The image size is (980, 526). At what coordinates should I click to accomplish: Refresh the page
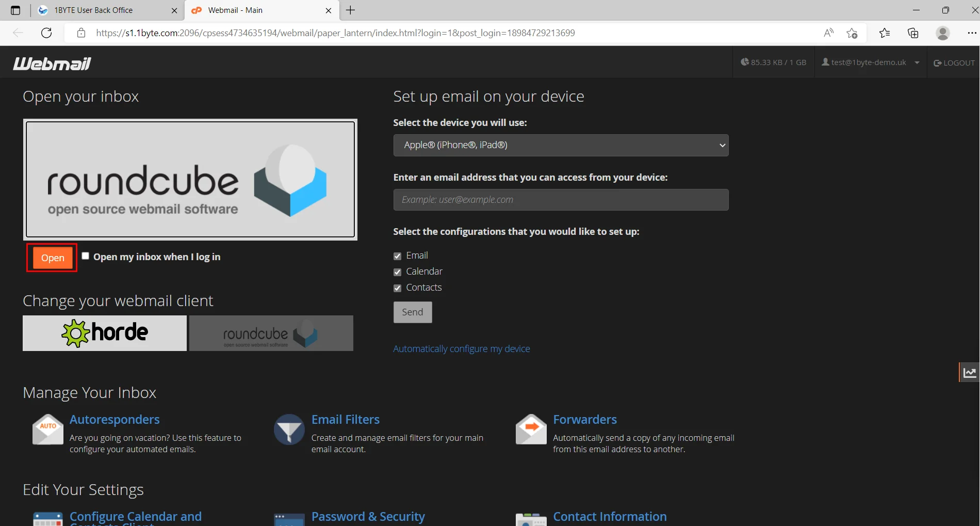[x=46, y=33]
